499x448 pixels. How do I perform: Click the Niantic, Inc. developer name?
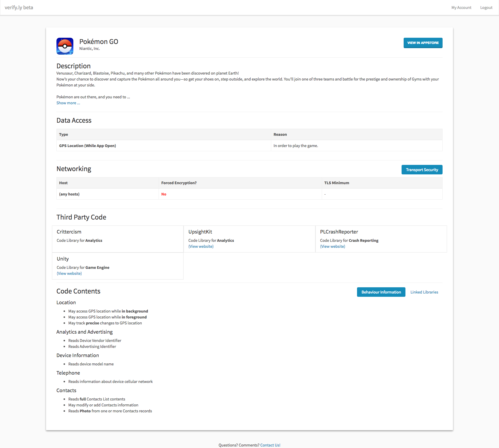pos(89,48)
